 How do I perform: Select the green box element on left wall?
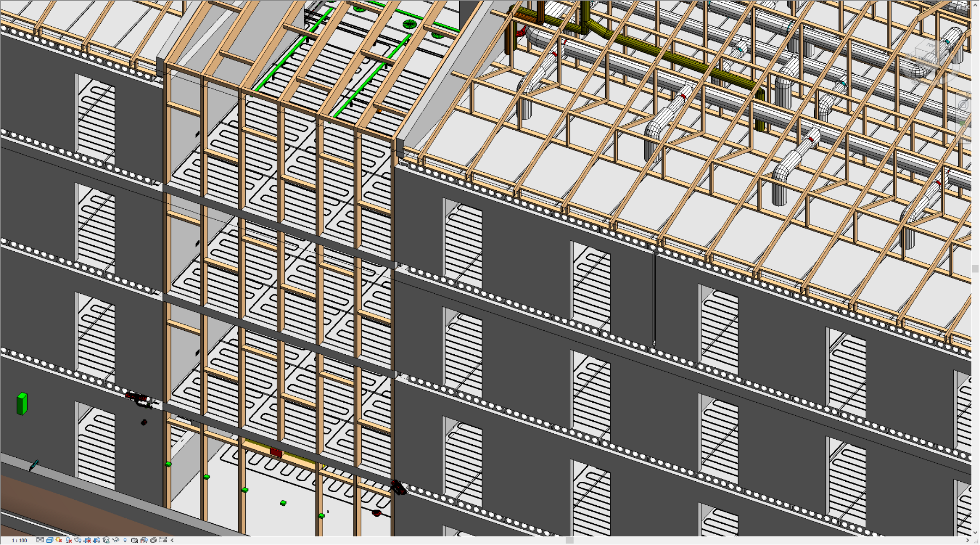click(22, 404)
